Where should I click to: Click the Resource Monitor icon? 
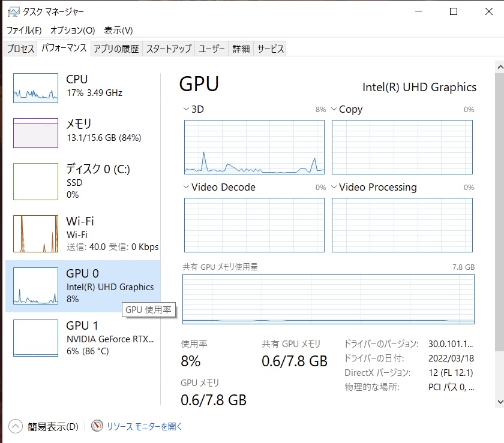tap(97, 426)
